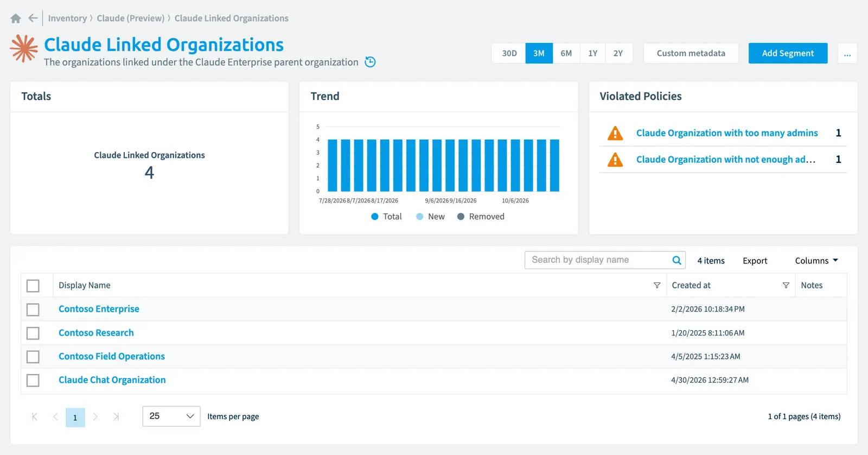Click the Add Segment button
This screenshot has height=455, width=868.
788,53
